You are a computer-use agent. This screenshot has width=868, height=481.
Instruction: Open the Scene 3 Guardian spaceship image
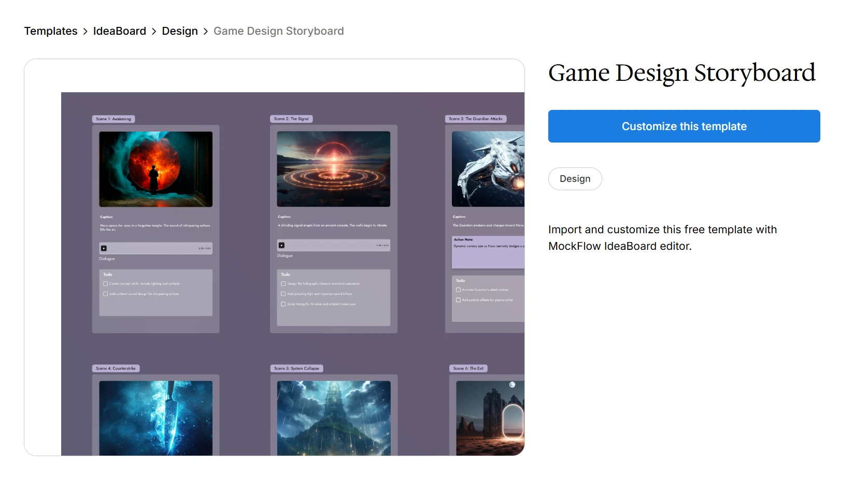pos(488,169)
